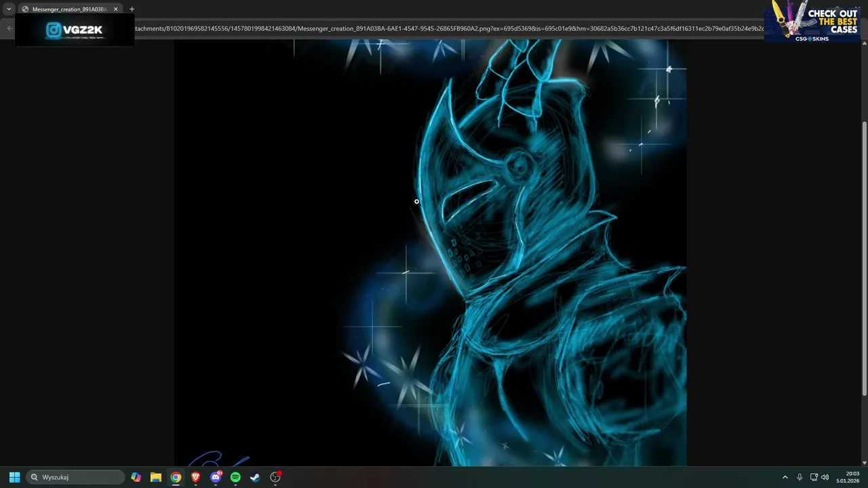868x488 pixels.
Task: Open the clock showing 20:03
Action: (848, 477)
